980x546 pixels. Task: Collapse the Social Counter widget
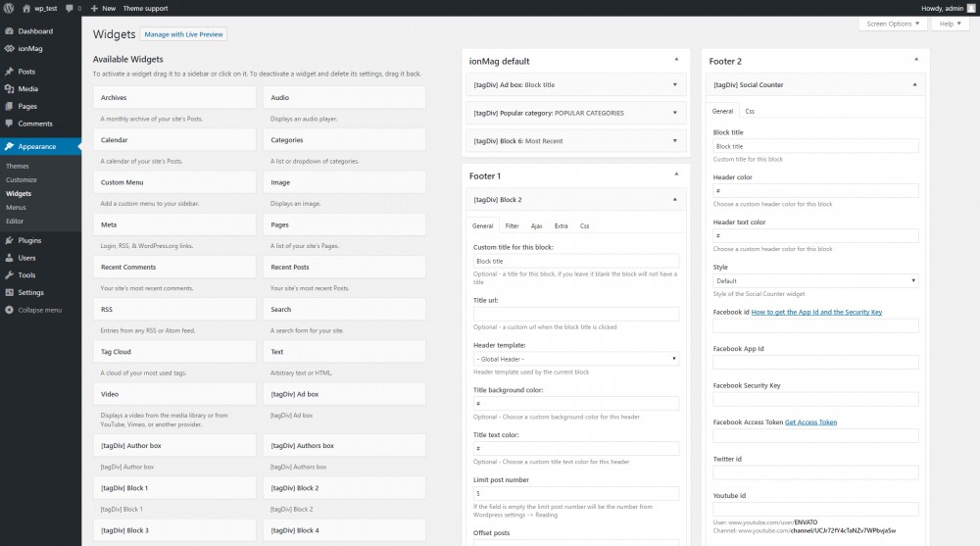point(915,84)
